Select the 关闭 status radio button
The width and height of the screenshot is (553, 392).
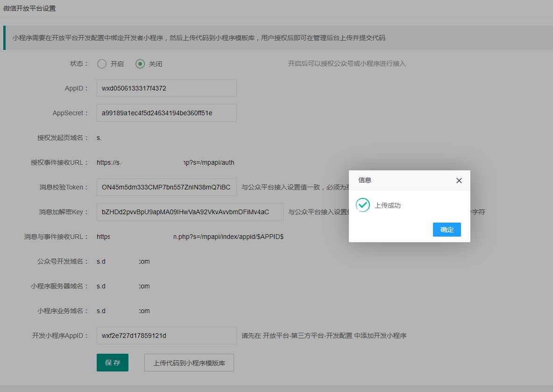tap(140, 64)
